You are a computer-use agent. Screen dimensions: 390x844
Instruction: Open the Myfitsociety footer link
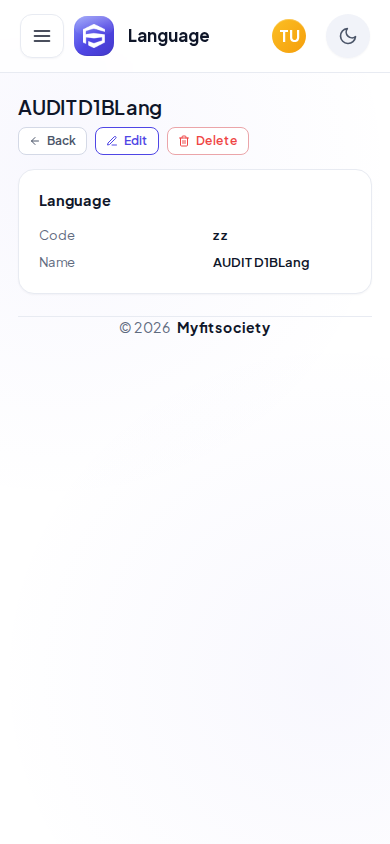pos(223,328)
